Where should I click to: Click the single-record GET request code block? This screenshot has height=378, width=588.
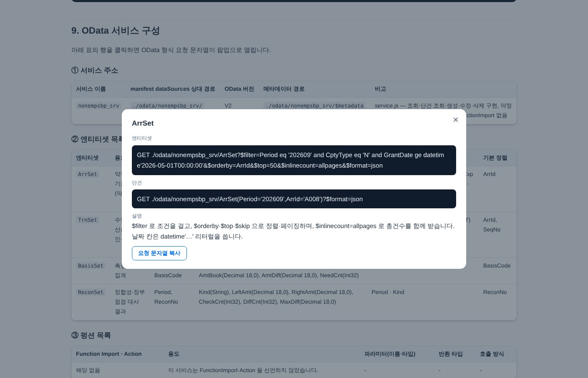pos(294,199)
